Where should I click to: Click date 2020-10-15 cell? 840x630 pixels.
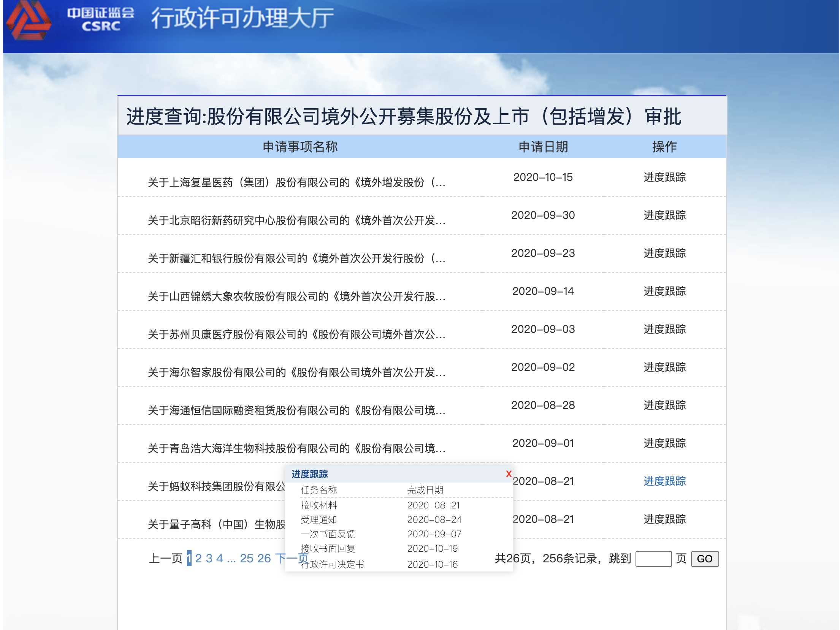[x=543, y=177]
